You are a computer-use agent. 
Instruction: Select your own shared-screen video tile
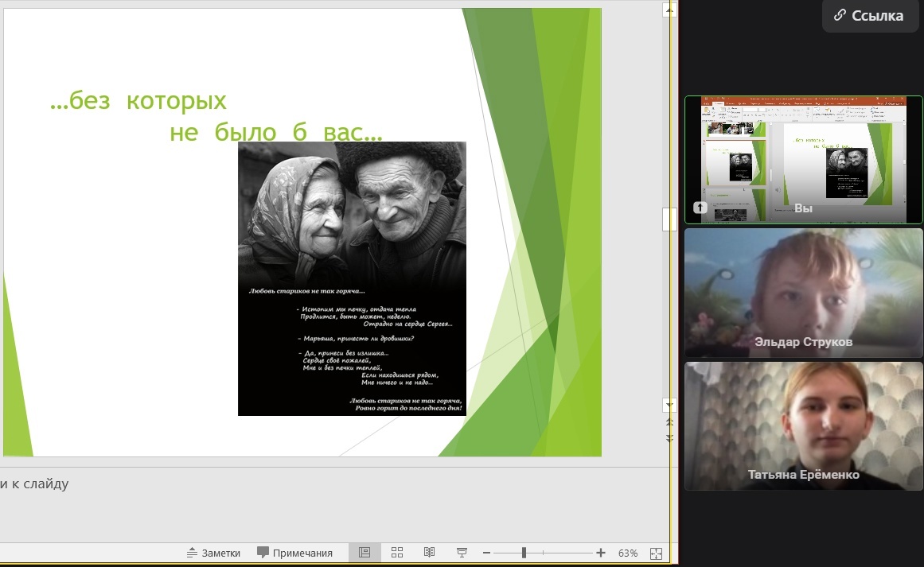click(804, 160)
